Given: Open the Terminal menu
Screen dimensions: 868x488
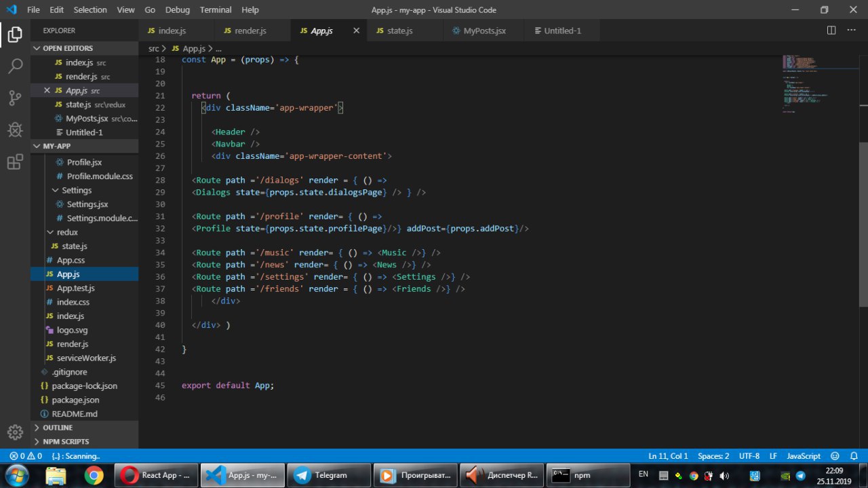Looking at the screenshot, I should (215, 10).
